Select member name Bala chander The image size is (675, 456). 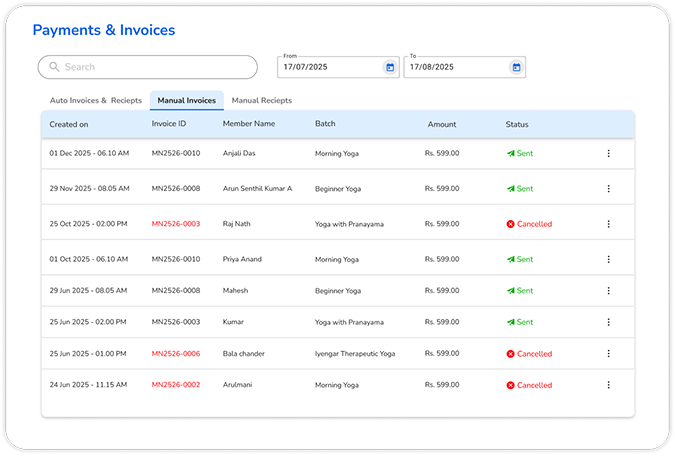[244, 354]
